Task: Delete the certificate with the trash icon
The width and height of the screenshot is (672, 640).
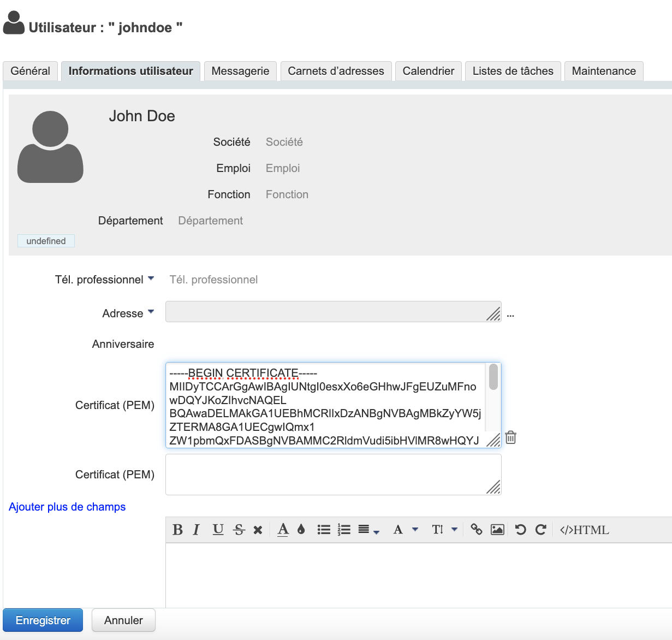Action: point(510,437)
